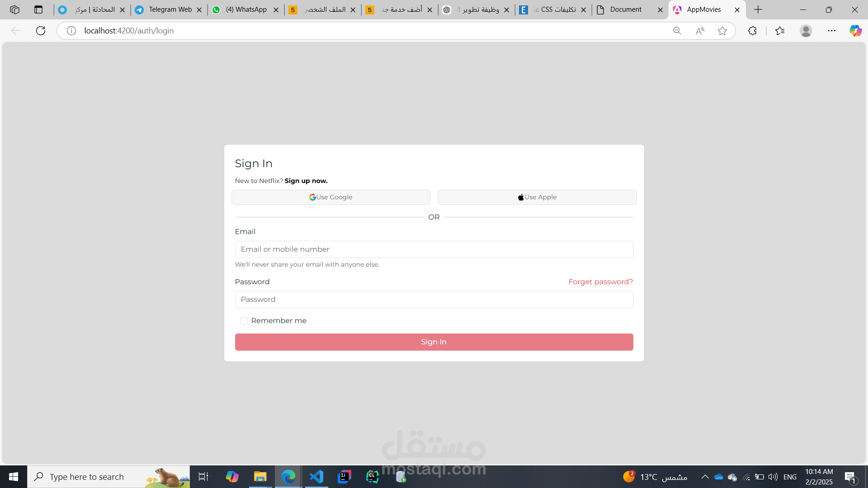Click the Forget password? link
868x488 pixels.
tap(600, 282)
